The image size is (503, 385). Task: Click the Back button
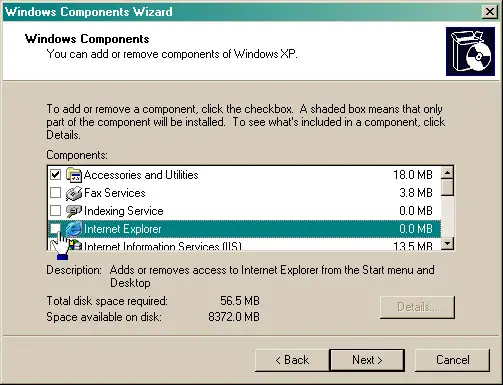292,360
